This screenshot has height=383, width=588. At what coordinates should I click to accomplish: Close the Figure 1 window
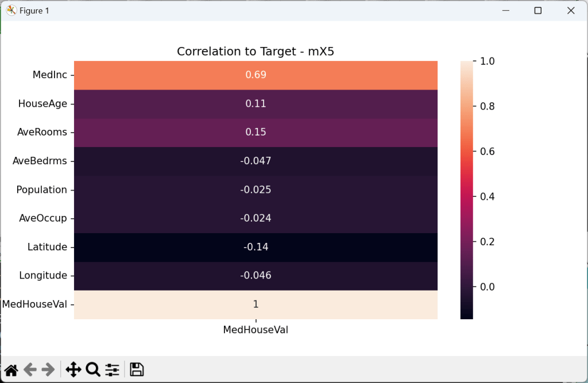pyautogui.click(x=571, y=10)
